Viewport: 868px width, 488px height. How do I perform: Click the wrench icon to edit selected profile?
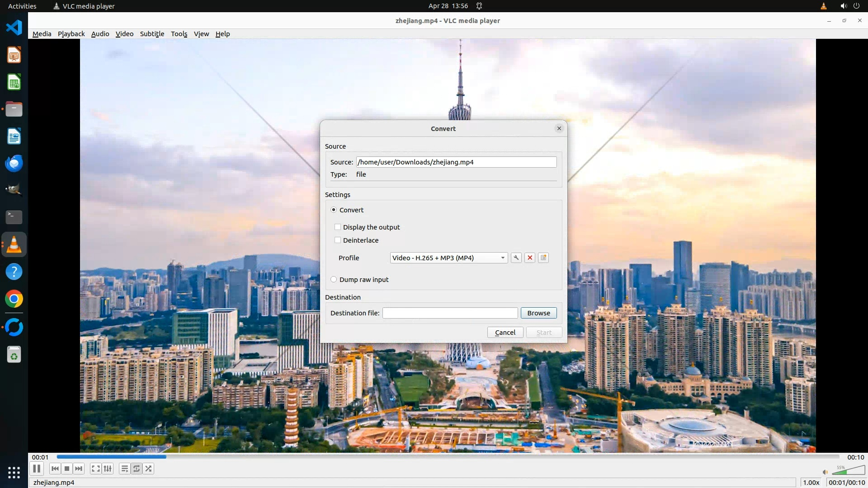(x=516, y=258)
